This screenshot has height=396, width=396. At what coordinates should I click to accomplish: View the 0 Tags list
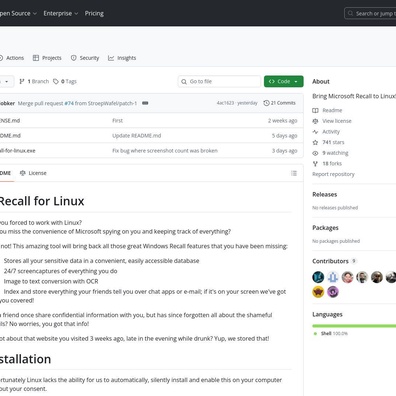click(65, 81)
